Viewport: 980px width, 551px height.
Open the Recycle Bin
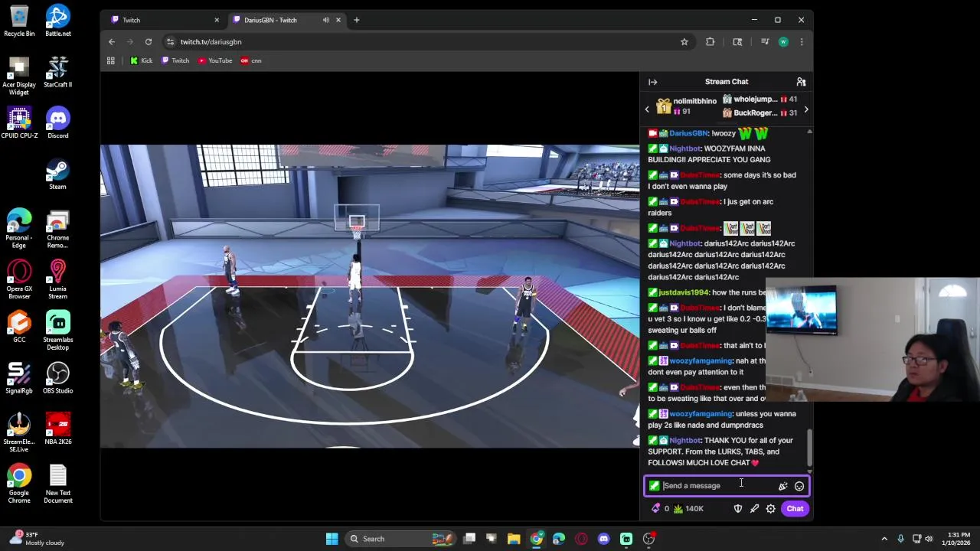tap(19, 21)
